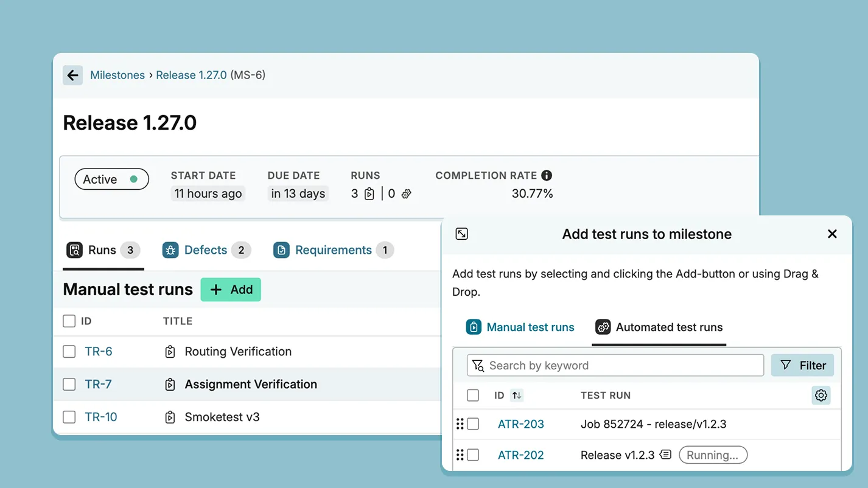Click the manual runs clipboard icon beside 3
The width and height of the screenshot is (868, 488).
pos(368,193)
